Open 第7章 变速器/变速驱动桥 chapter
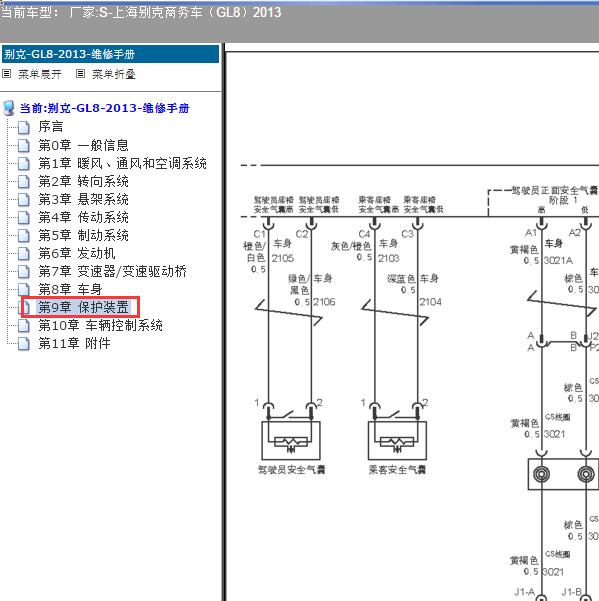This screenshot has width=599, height=601. (113, 271)
